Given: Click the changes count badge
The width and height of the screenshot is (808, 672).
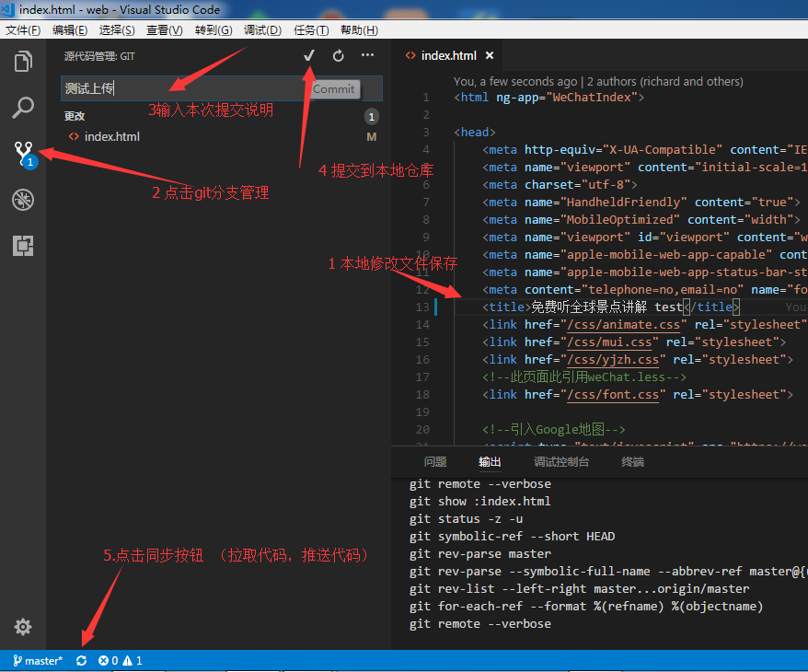Looking at the screenshot, I should pos(372,117).
